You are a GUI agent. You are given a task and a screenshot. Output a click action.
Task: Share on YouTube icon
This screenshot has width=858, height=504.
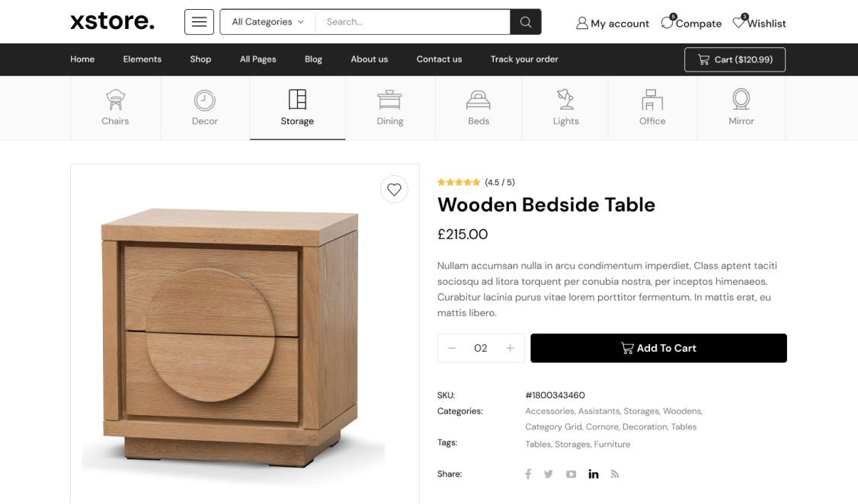(571, 474)
